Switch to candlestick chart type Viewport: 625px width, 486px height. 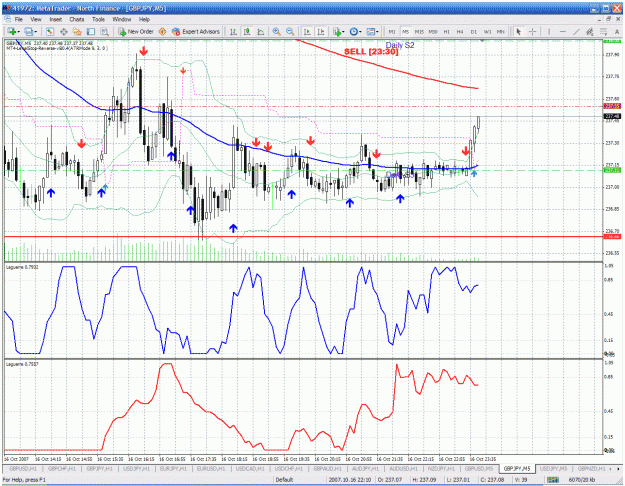tap(247, 31)
